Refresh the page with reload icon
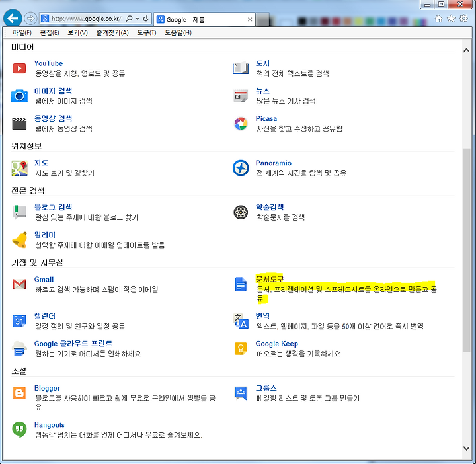476x464 pixels. [x=145, y=19]
